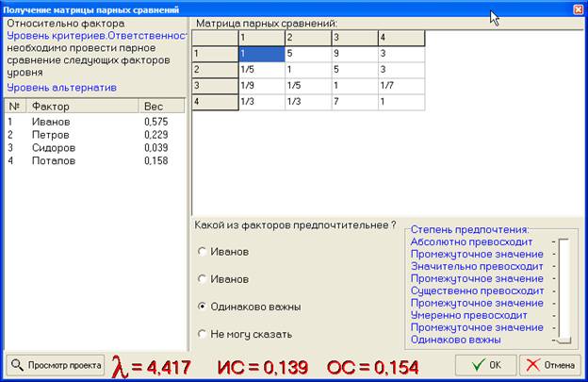
Task: Select matrix cell row 1 column 4 value 3
Action: coord(401,54)
